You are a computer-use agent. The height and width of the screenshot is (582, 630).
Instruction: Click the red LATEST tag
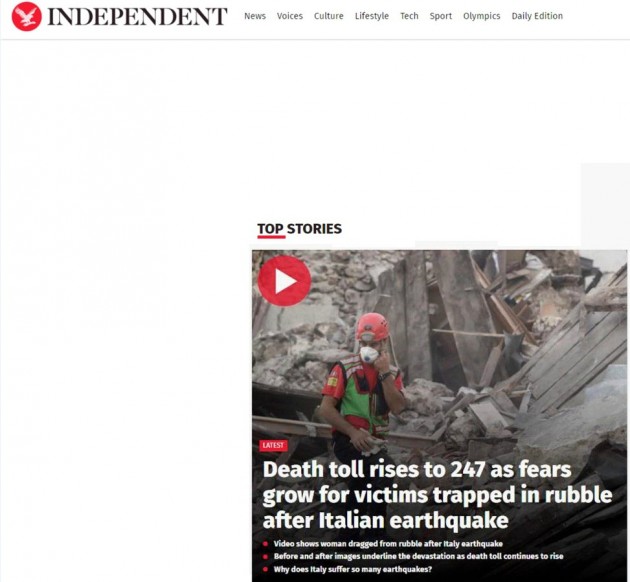pos(273,445)
